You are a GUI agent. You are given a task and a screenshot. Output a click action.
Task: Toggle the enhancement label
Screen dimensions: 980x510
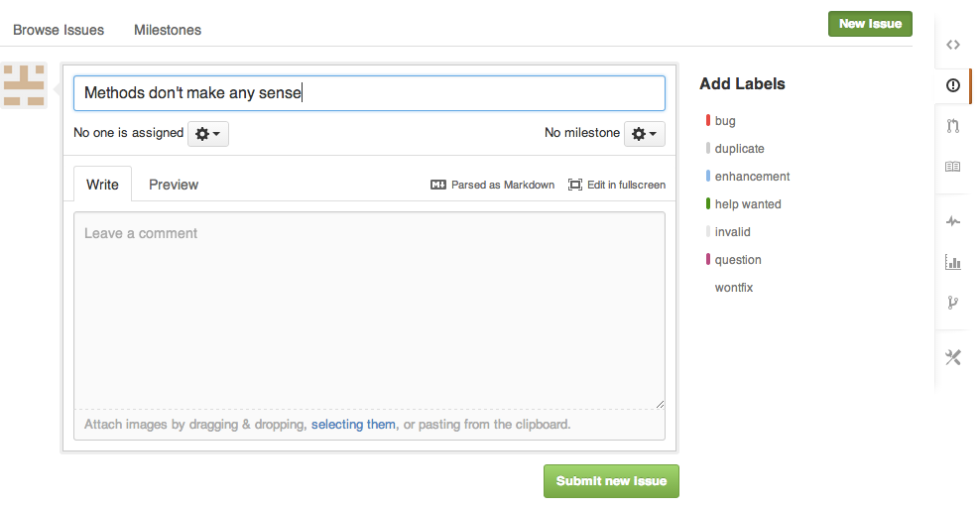pos(752,177)
